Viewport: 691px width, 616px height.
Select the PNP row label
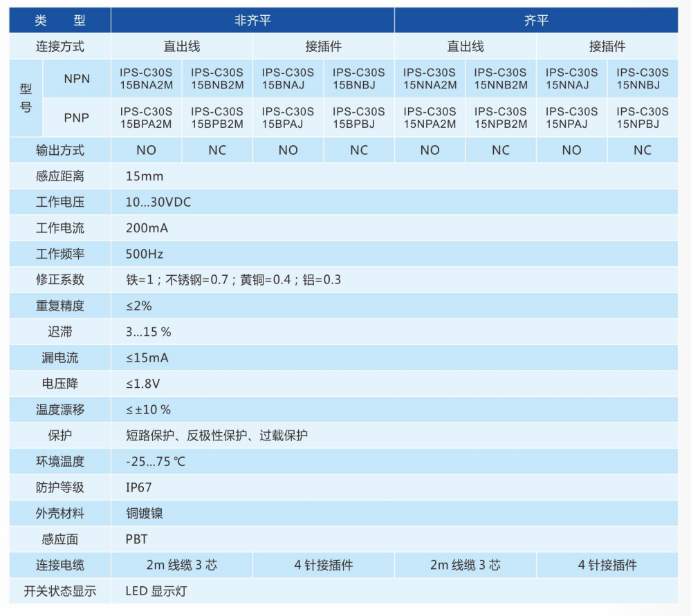pos(77,118)
